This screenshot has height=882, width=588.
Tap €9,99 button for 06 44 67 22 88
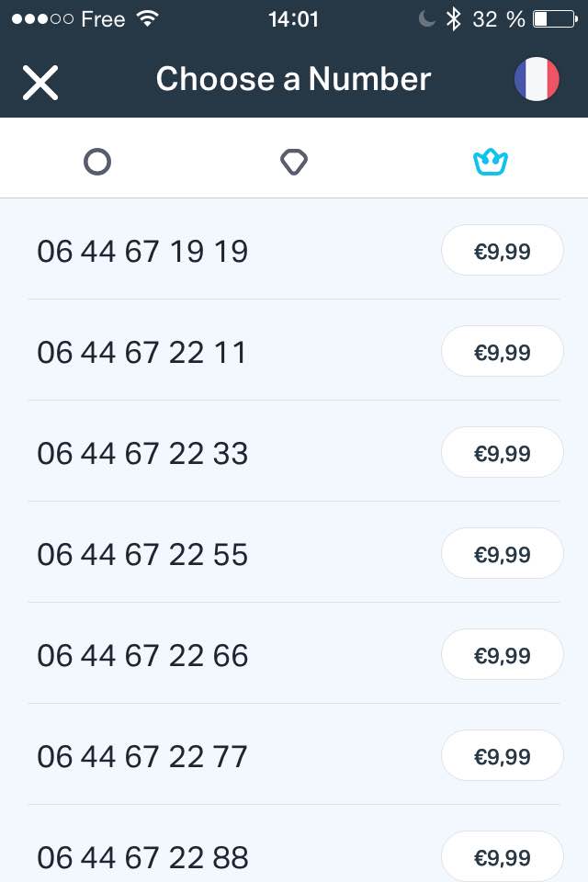502,857
